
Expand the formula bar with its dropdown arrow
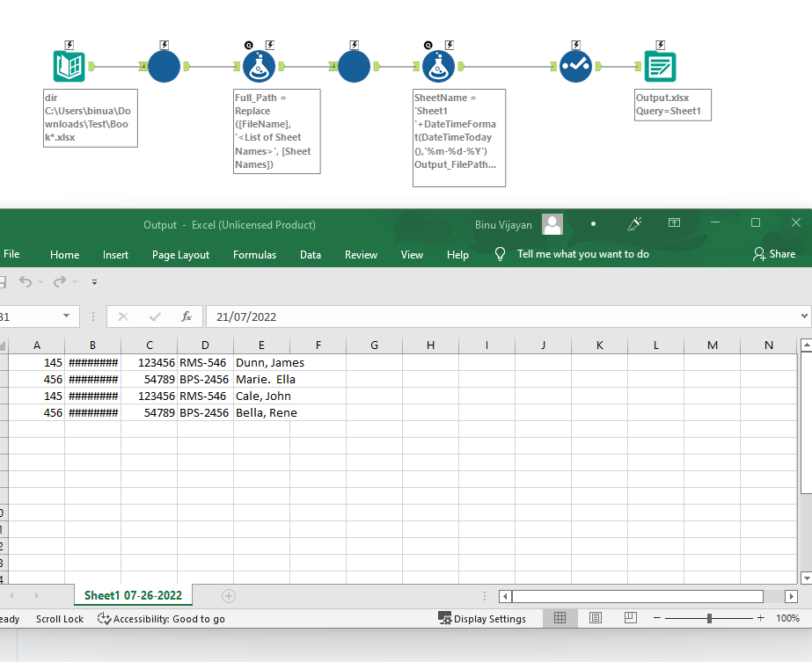[805, 316]
